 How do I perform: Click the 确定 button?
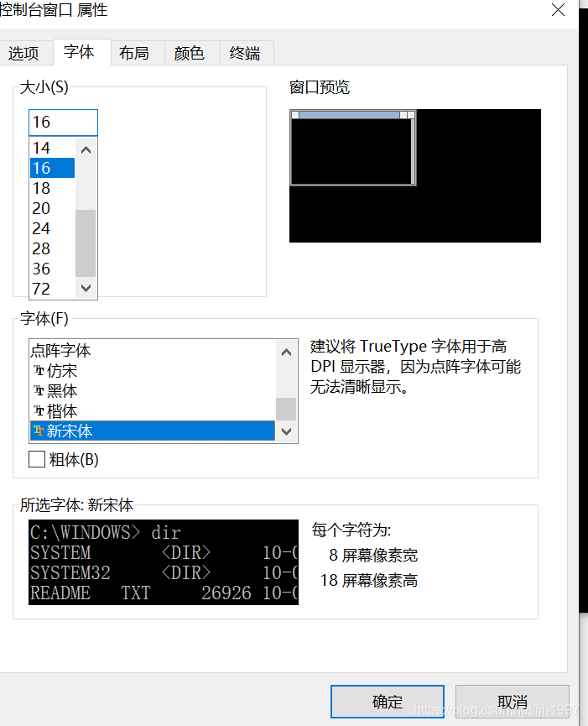(388, 702)
